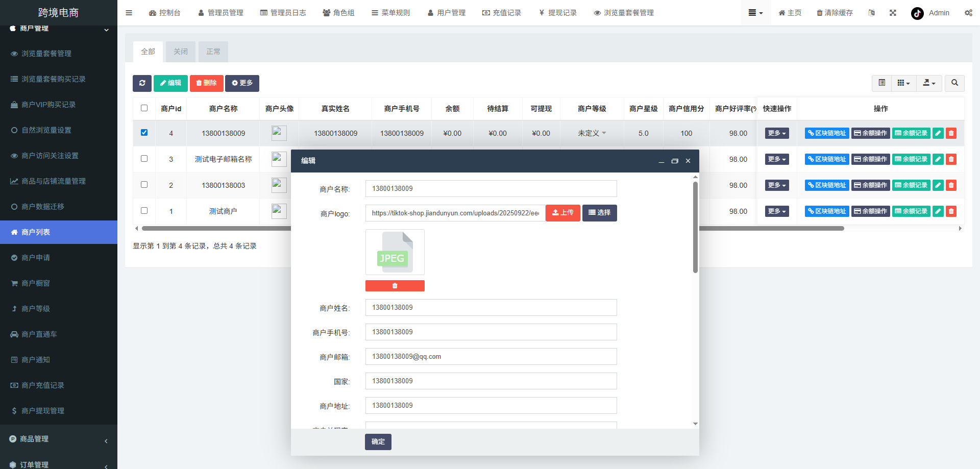The width and height of the screenshot is (980, 469).
Task: Click the 上传 upload button for merchant logo
Action: pyautogui.click(x=562, y=213)
